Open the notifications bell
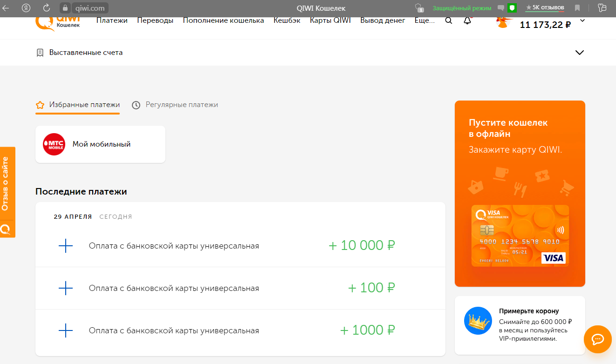The image size is (616, 364). 467,20
